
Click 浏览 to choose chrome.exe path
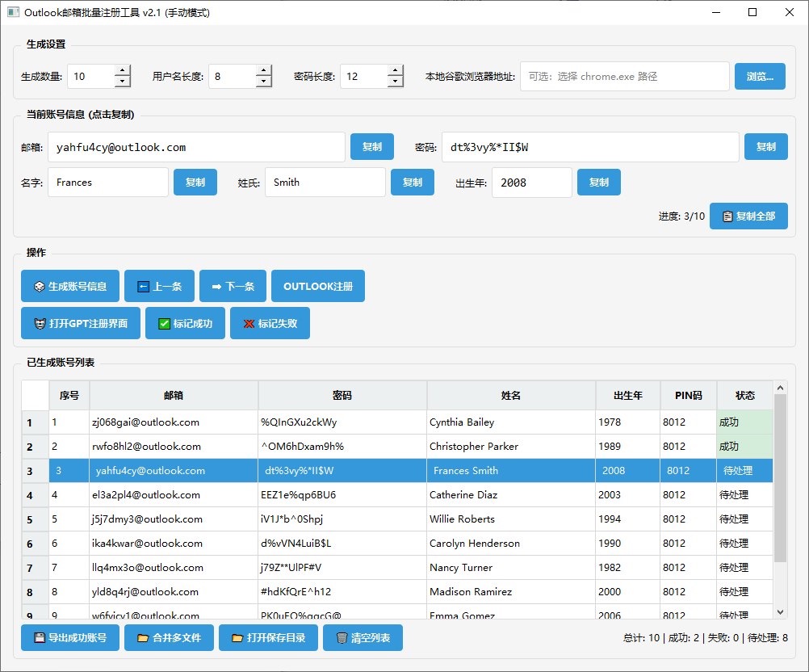[x=759, y=76]
